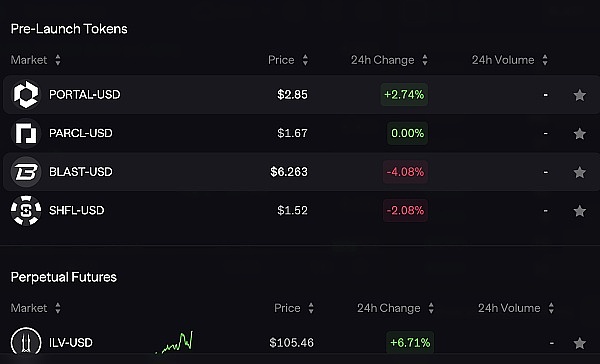The height and width of the screenshot is (364, 600).
Task: Click the SHFL token logo icon
Action: coord(26,211)
